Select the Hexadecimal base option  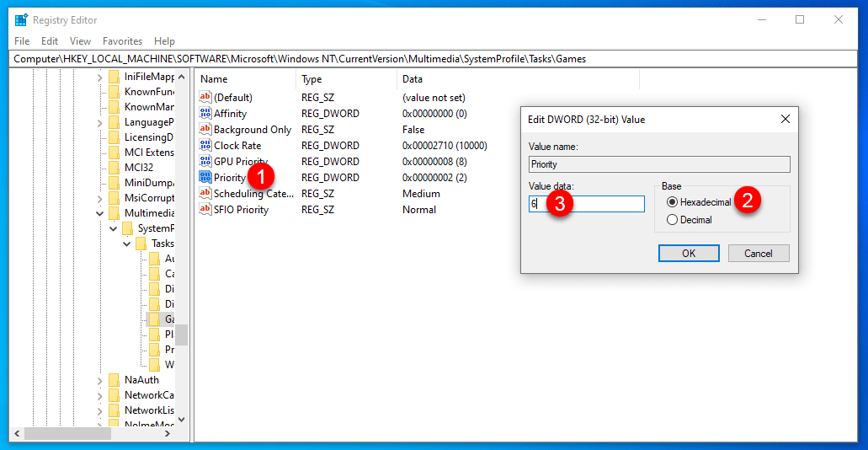click(699, 202)
